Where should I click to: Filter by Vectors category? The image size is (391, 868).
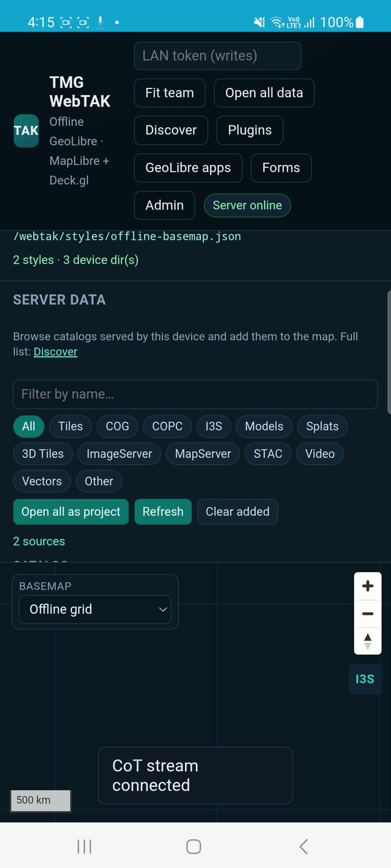tap(42, 481)
